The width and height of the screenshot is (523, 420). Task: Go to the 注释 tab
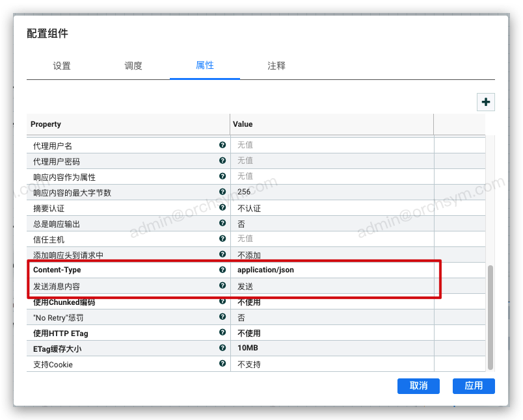(276, 66)
